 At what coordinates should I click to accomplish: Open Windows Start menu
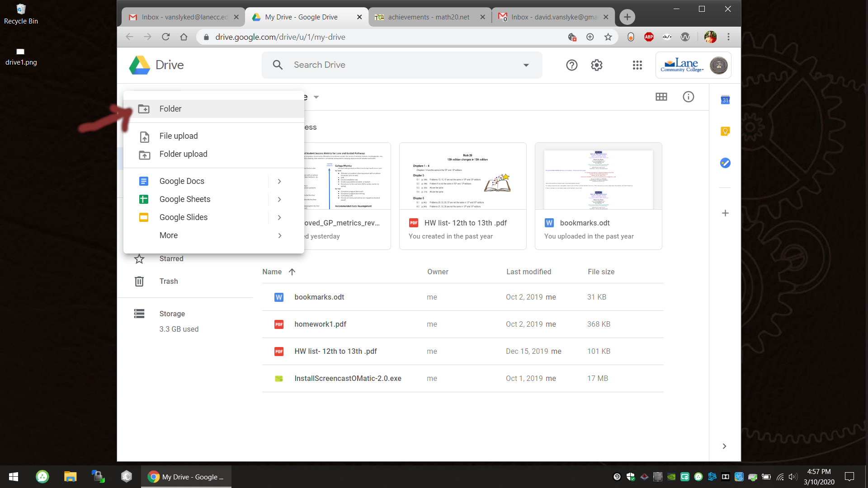point(14,477)
